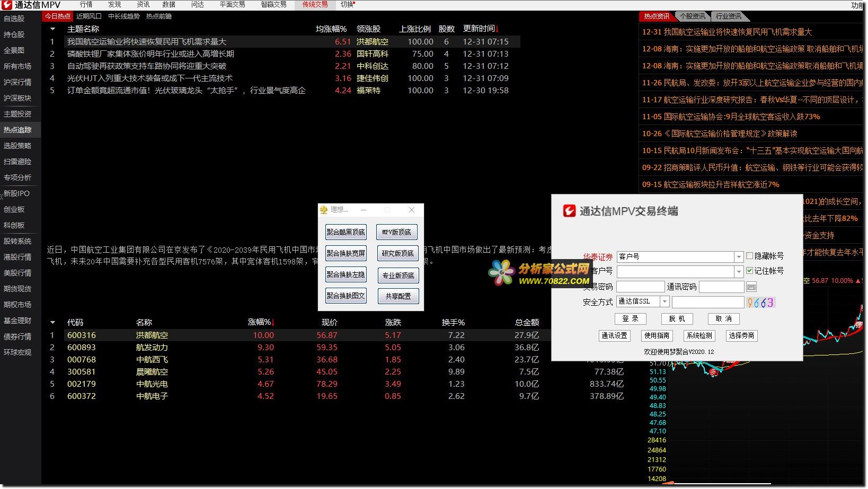The width and height of the screenshot is (868, 489).
Task: Click the 聚合换肤左隐 button
Action: point(346,274)
